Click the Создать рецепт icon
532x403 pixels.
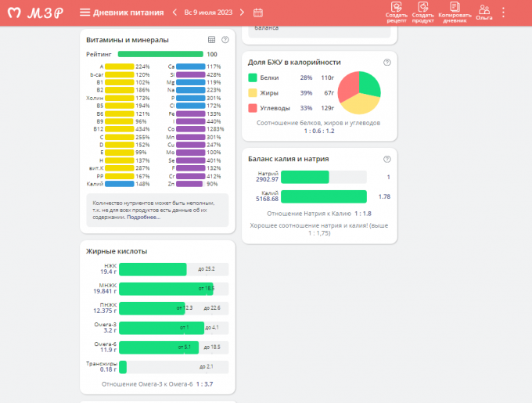[x=397, y=12]
